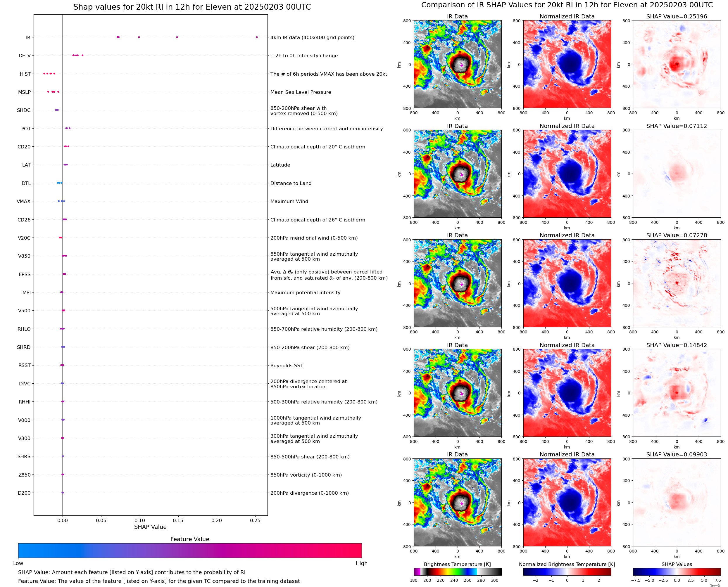Screen dimensions: 728x587
Task: Click the SHAP Value x-axis title
Action: pos(150,527)
